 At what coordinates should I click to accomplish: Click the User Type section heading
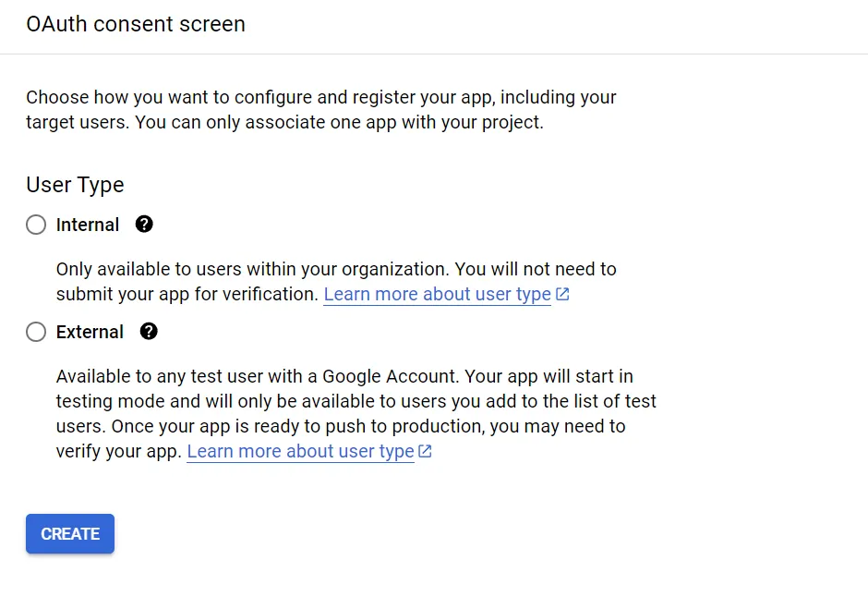pyautogui.click(x=76, y=185)
